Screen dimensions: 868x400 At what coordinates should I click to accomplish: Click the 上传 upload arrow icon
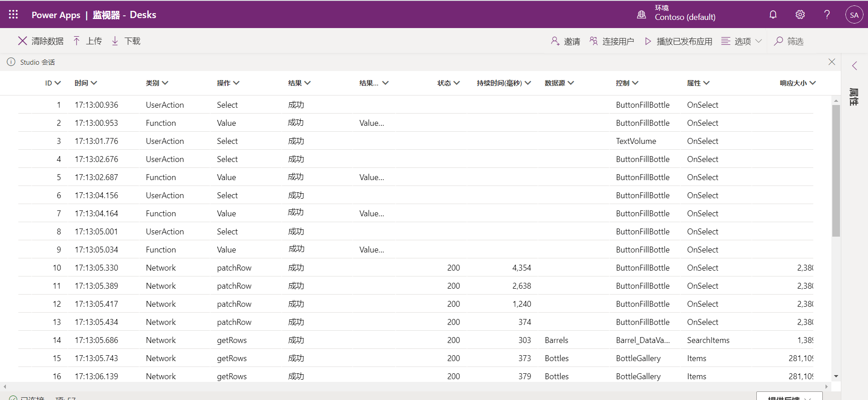(77, 41)
